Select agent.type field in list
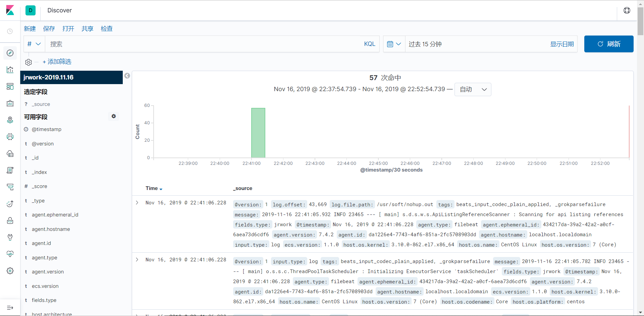The height and width of the screenshot is (316, 644). tap(45, 258)
